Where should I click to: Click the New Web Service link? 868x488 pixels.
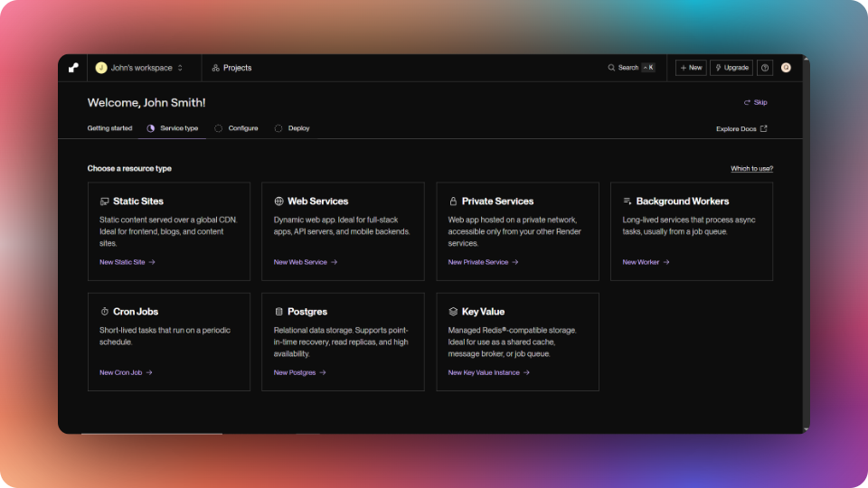click(x=306, y=262)
